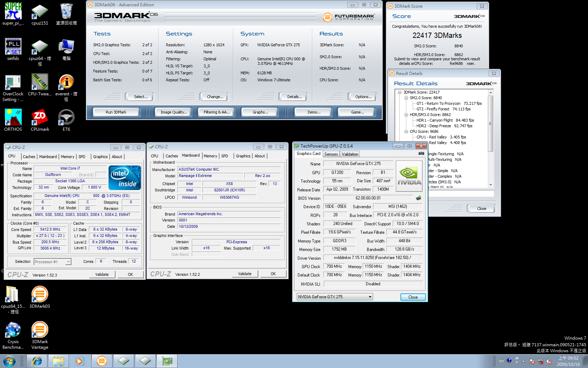Click the Result Details scrollbar down arrow
588x368 pixels.
491,185
